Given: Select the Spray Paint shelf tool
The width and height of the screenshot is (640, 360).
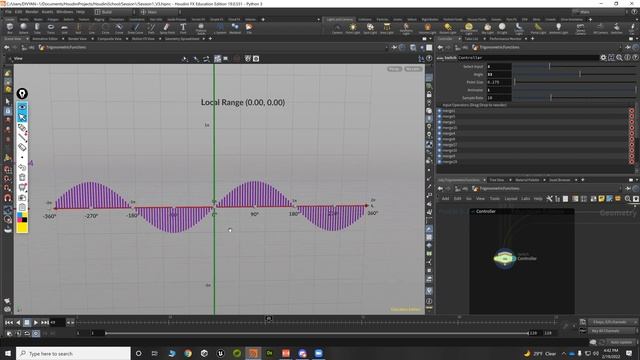Looking at the screenshot, I should coord(167,28).
